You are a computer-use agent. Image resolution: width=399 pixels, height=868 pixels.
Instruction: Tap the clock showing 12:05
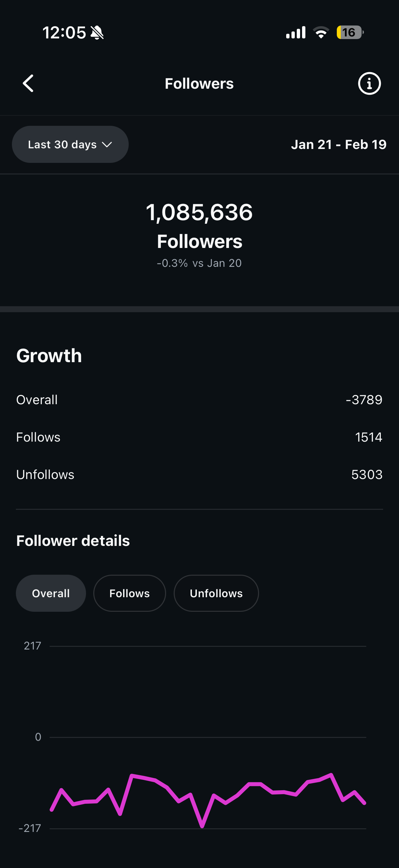pyautogui.click(x=64, y=33)
